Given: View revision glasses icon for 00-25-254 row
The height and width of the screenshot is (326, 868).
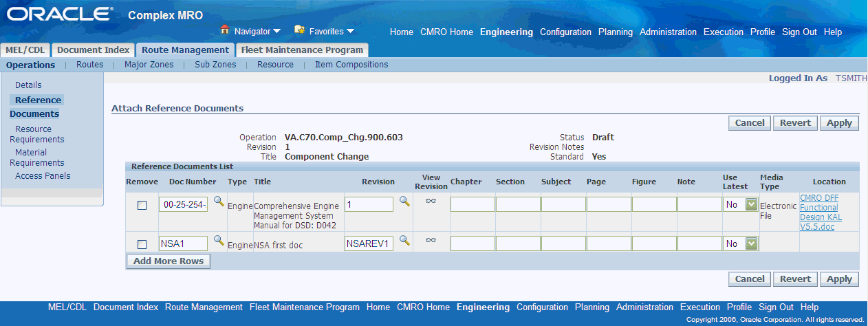Looking at the screenshot, I should pos(431,202).
